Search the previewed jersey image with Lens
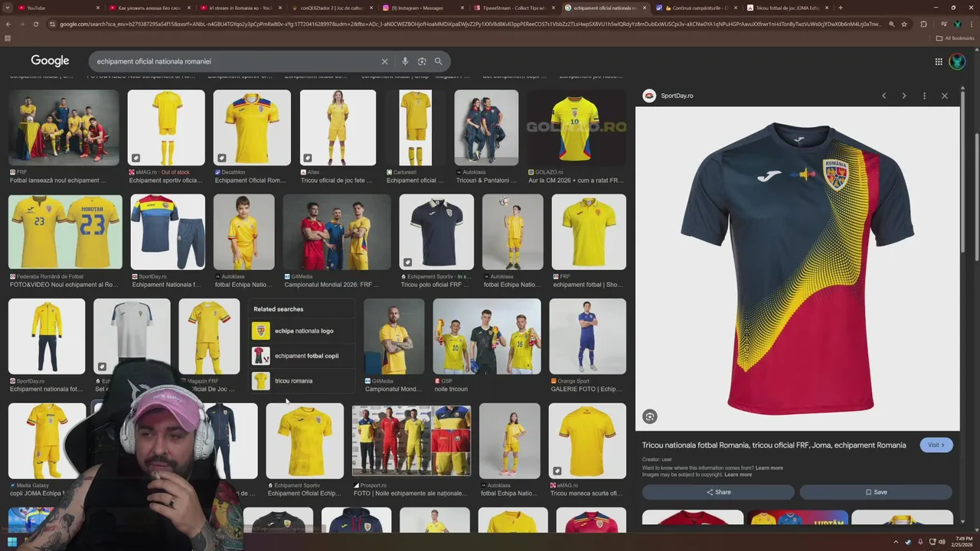The image size is (980, 551). [x=649, y=416]
